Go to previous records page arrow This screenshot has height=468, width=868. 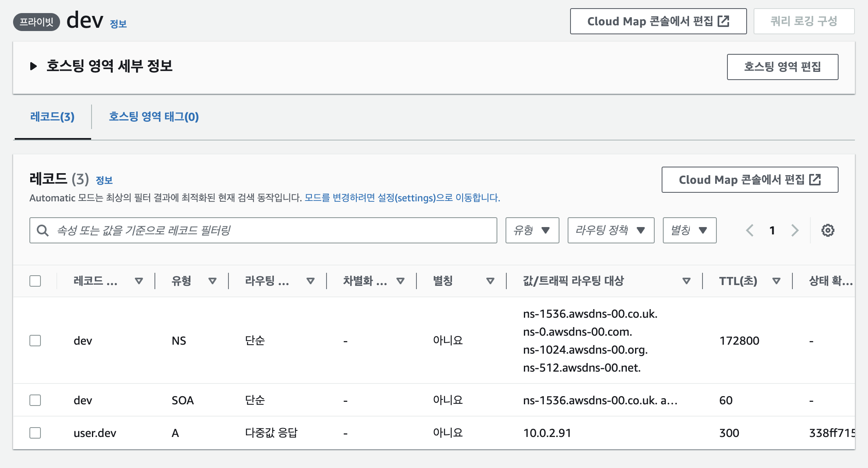749,230
